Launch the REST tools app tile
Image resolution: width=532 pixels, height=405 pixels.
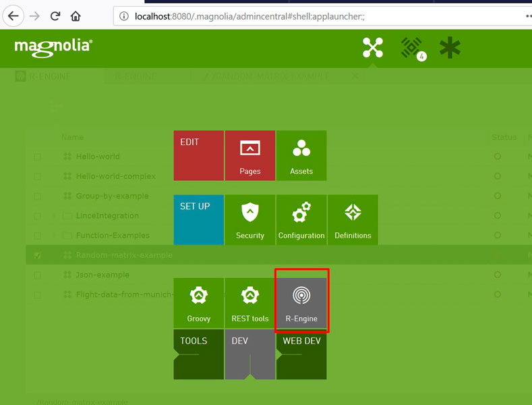pos(250,303)
